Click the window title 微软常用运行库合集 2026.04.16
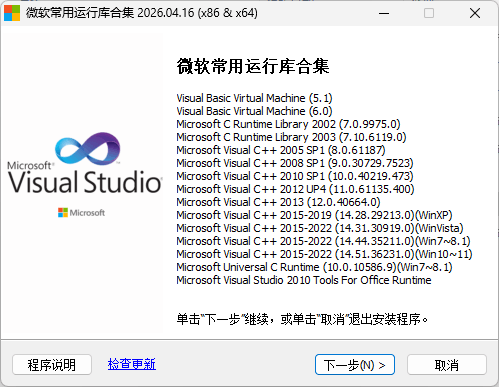Screen dimensions: 499x387 pyautogui.click(x=142, y=13)
